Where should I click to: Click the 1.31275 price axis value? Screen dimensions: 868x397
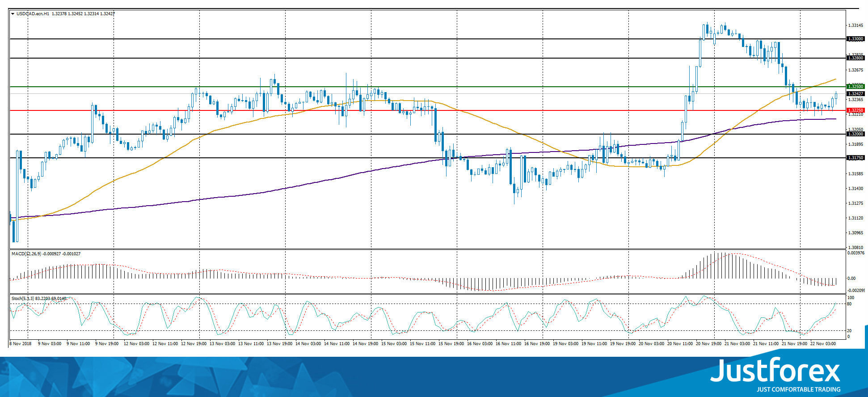click(856, 203)
